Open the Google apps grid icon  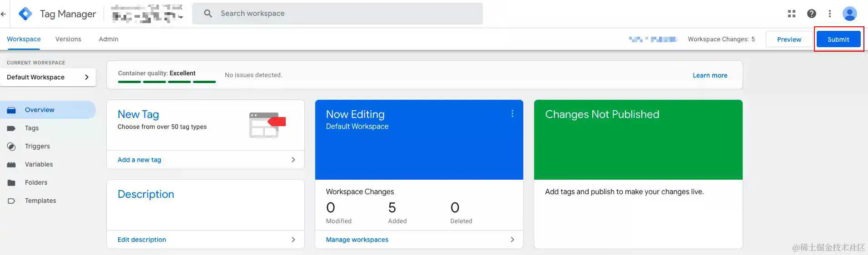click(x=792, y=14)
